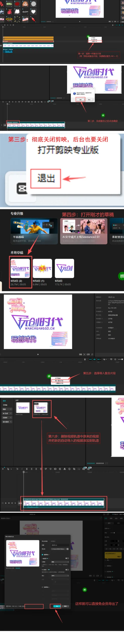Image resolution: width=124 pixels, height=644 pixels.
Task: Open the 173.7K 5月2日 draft
Action: pos(64,272)
